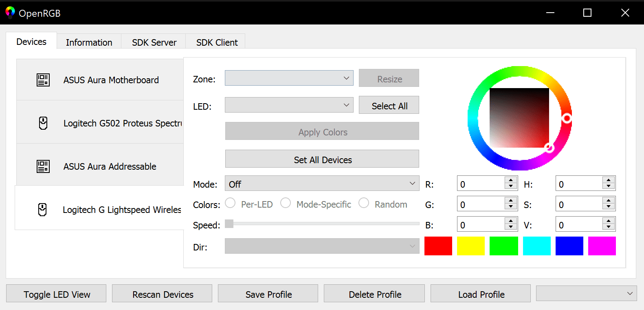
Task: Click the Logitech G Lightspeed Wireless mouse icon
Action: coord(42,210)
